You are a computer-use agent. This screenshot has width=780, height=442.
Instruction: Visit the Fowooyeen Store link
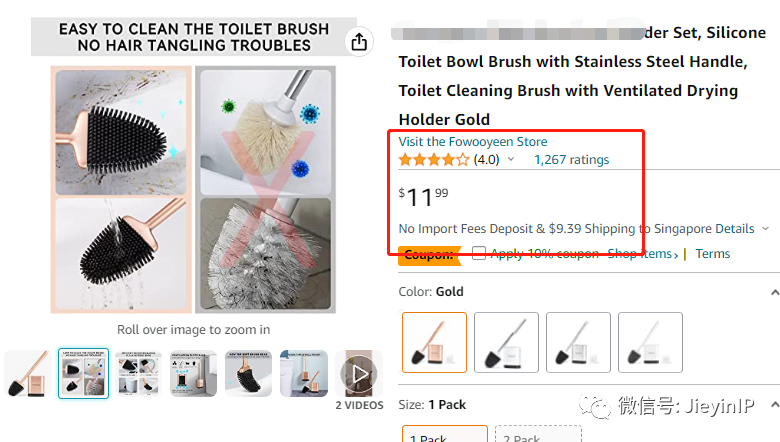tap(473, 142)
